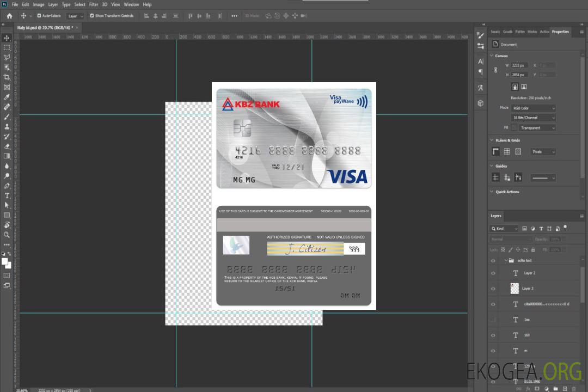The height and width of the screenshot is (392, 588).
Task: Click the canvas width W field
Action: [519, 65]
